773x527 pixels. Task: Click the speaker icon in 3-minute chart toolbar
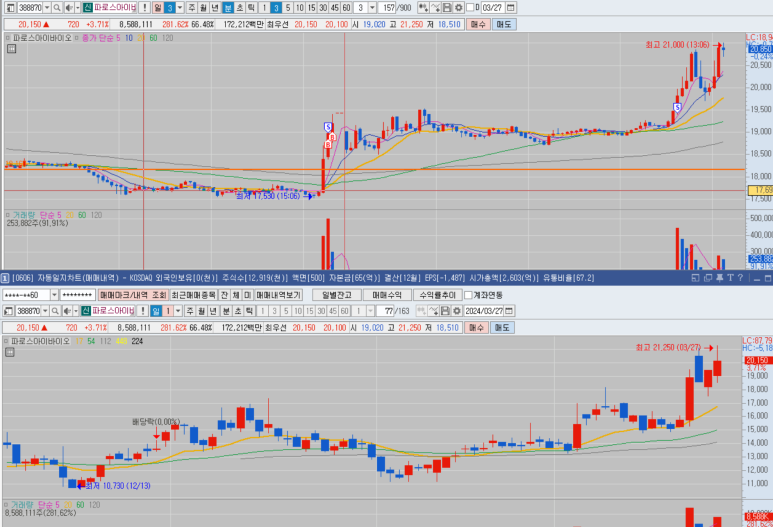(69, 8)
